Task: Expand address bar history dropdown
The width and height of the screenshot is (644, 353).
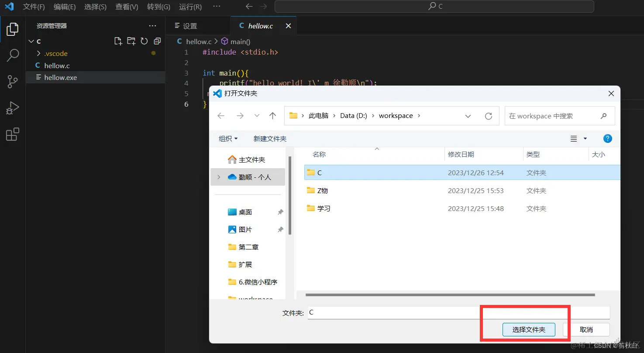Action: [x=468, y=116]
